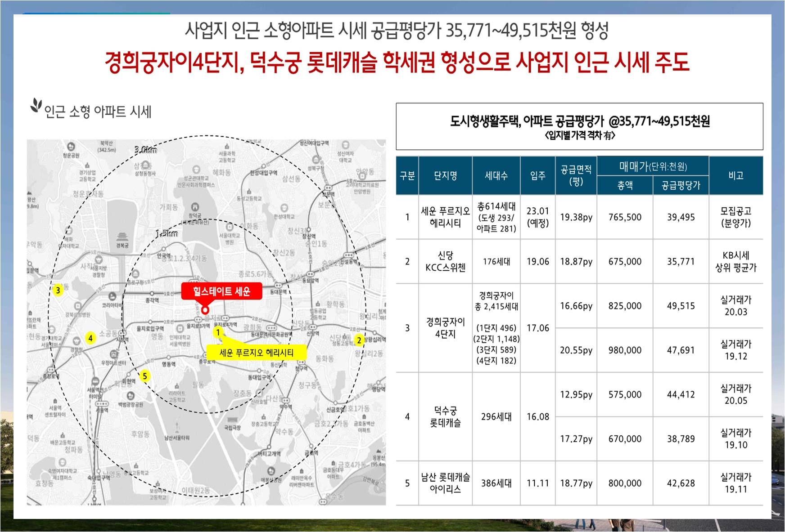
Task: Click the 765,500 price cell
Action: [625, 217]
